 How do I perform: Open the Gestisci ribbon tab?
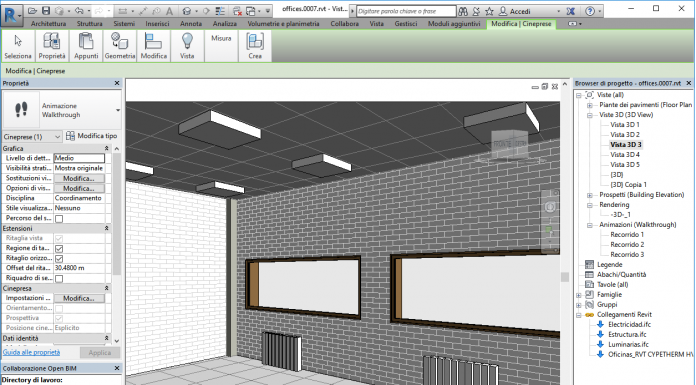[406, 24]
